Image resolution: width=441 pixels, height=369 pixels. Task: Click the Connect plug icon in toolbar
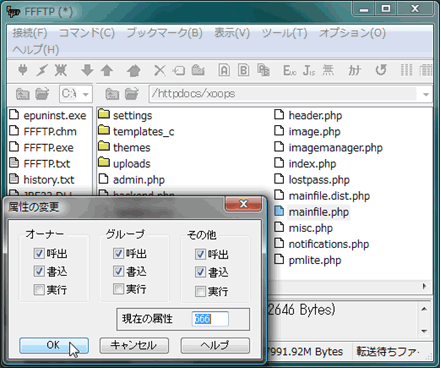click(22, 70)
